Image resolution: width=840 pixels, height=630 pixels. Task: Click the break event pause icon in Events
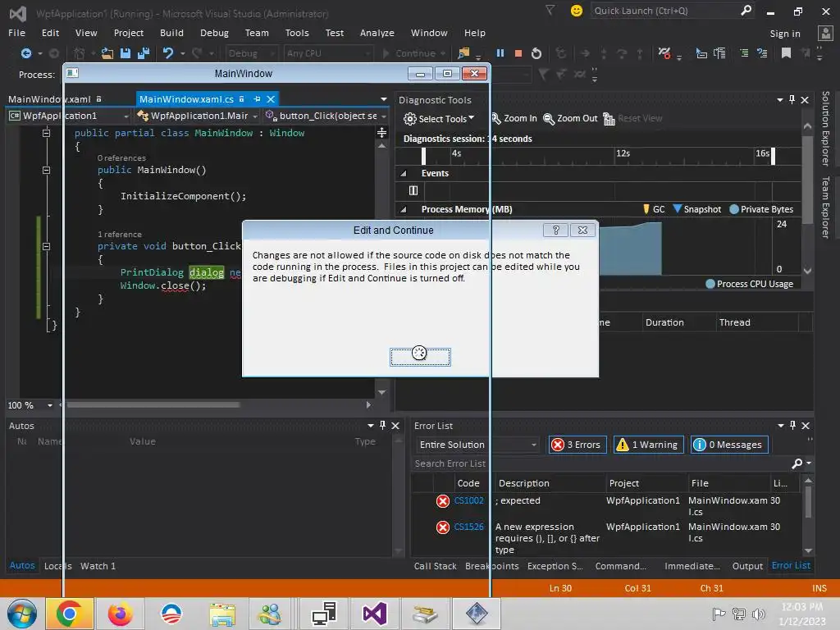point(413,190)
